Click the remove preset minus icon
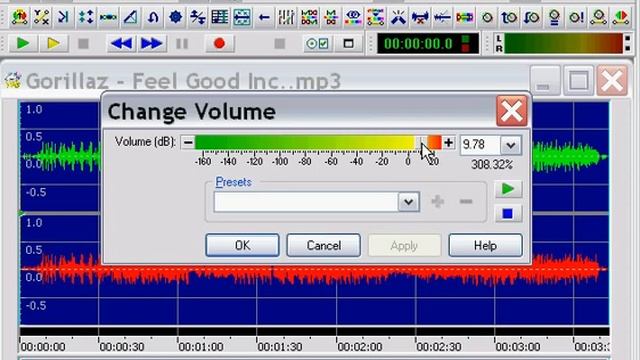This screenshot has height=360, width=640. [x=466, y=201]
